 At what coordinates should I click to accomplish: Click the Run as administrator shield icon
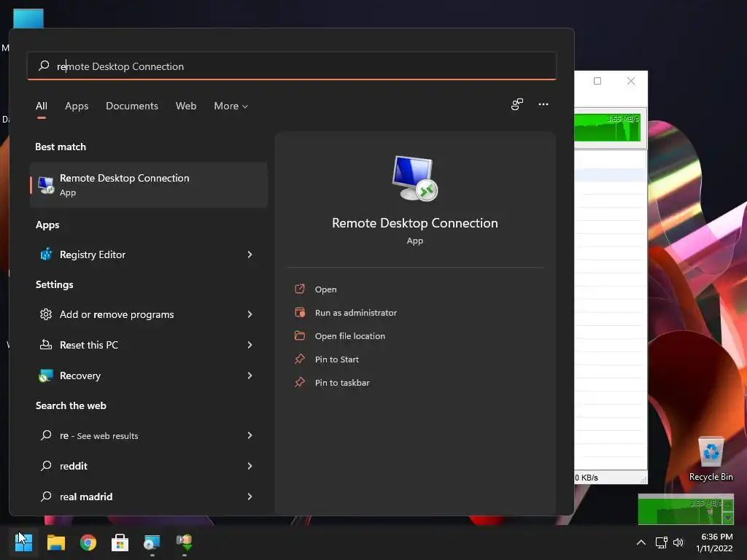300,312
